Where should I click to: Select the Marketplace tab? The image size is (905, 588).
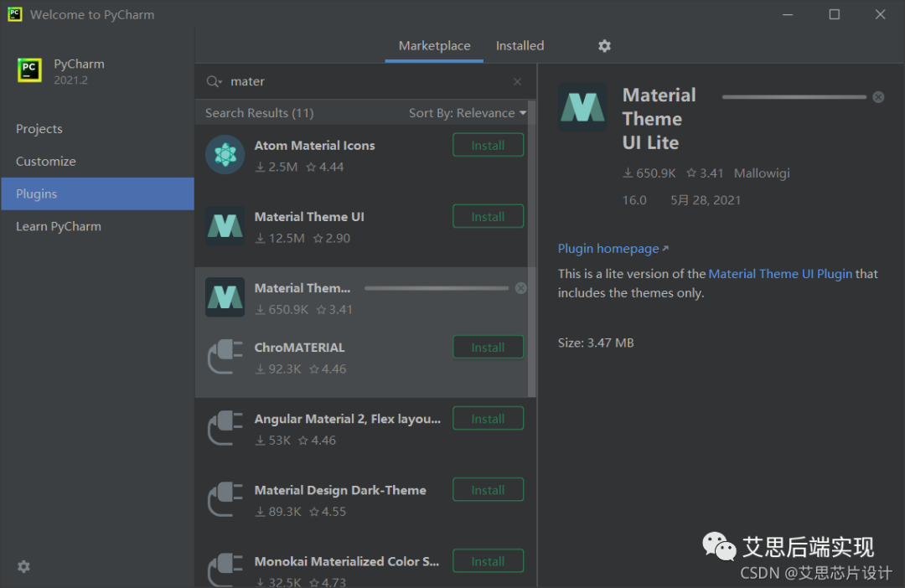(434, 46)
